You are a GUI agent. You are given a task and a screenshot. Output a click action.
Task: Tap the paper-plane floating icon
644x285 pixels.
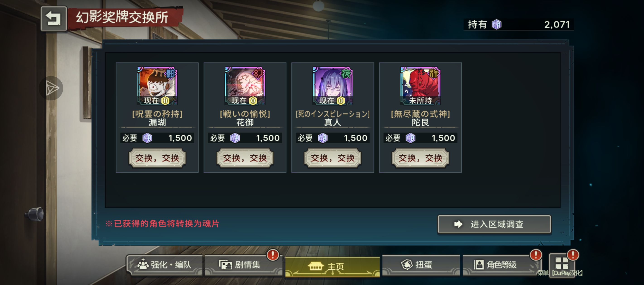[x=51, y=88]
